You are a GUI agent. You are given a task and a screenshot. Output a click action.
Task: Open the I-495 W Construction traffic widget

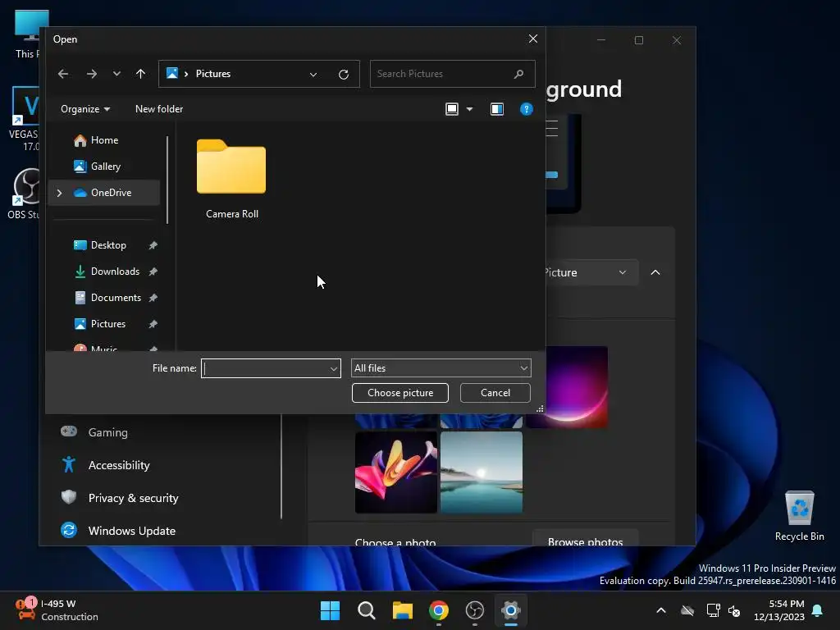pyautogui.click(x=57, y=610)
